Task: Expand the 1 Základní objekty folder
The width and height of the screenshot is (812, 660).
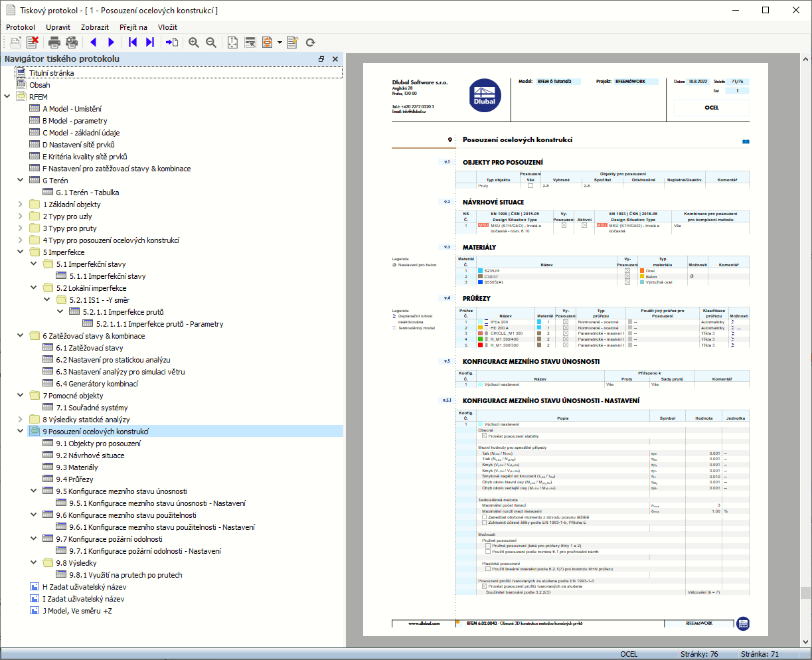Action: pos(21,205)
